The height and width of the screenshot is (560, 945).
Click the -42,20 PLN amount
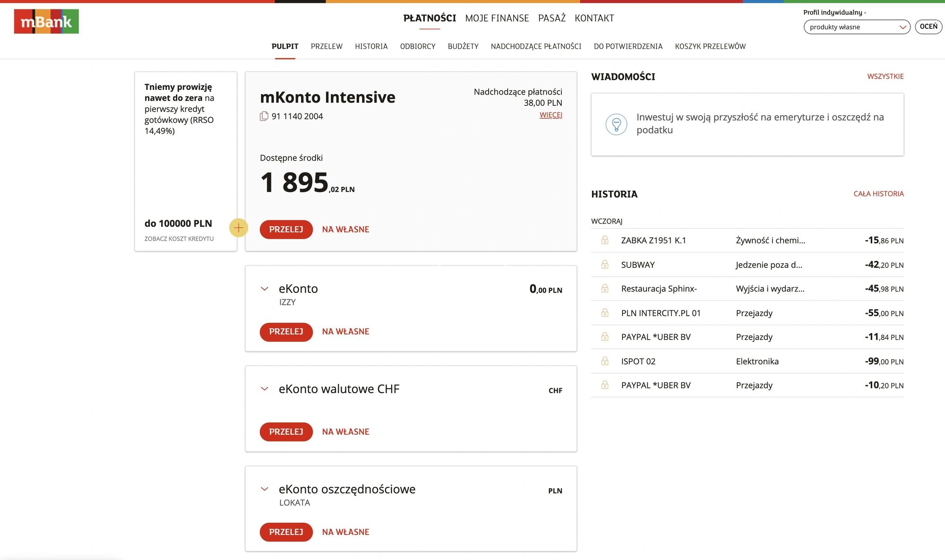click(x=884, y=265)
